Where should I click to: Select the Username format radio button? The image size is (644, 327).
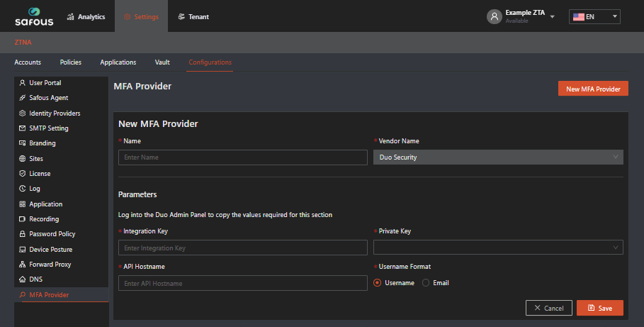pyautogui.click(x=378, y=283)
